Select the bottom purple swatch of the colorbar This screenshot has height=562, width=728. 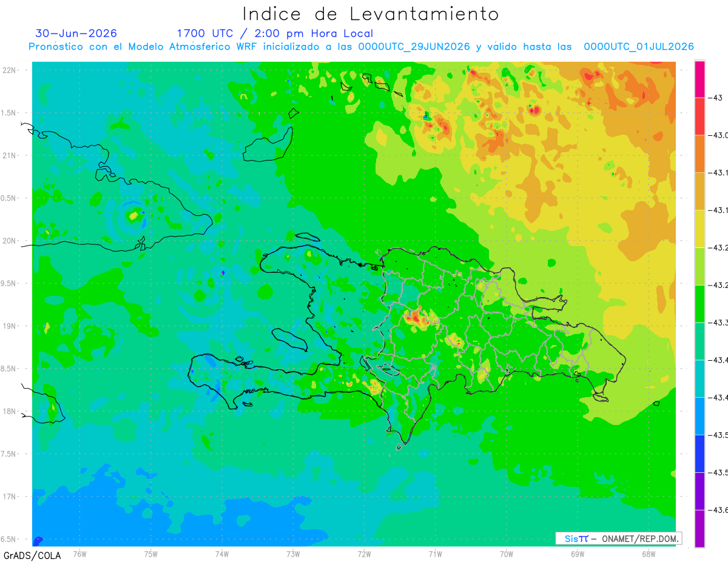[x=699, y=529]
